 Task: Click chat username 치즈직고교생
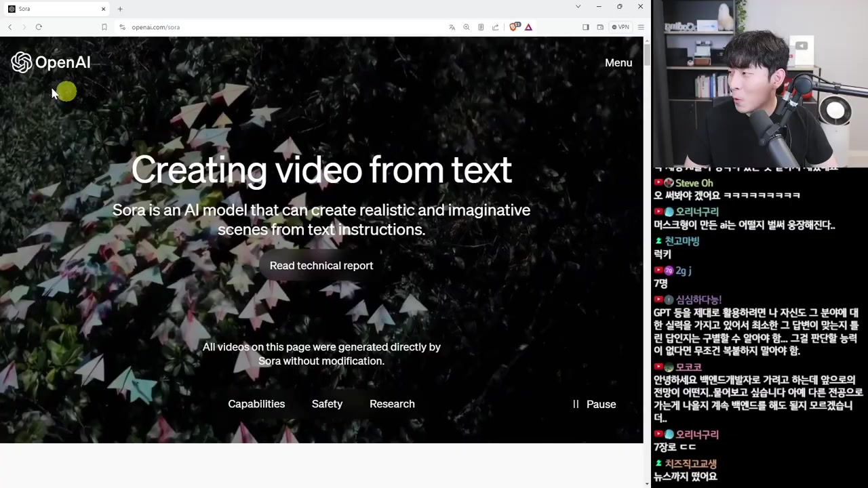click(x=690, y=464)
